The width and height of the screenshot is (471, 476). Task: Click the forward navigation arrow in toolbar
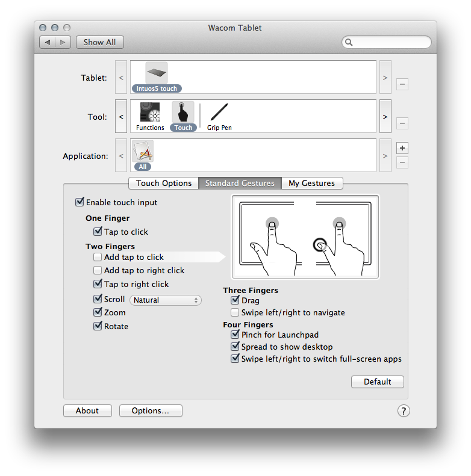click(63, 42)
